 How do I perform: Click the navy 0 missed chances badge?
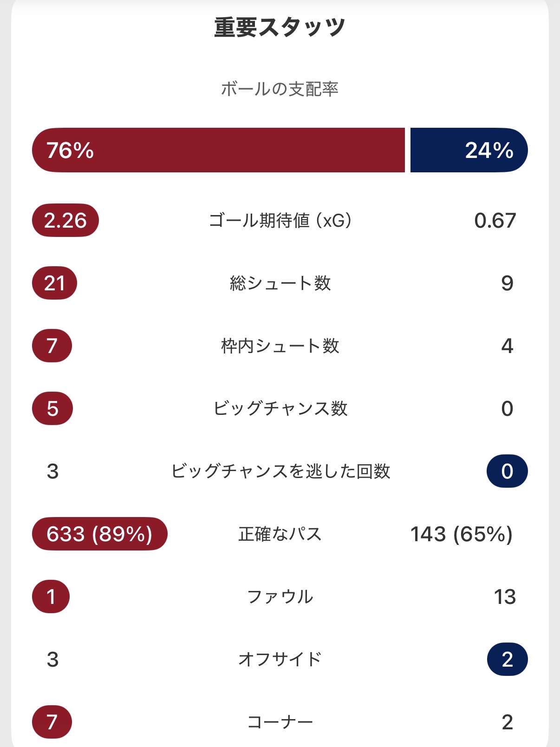click(507, 471)
